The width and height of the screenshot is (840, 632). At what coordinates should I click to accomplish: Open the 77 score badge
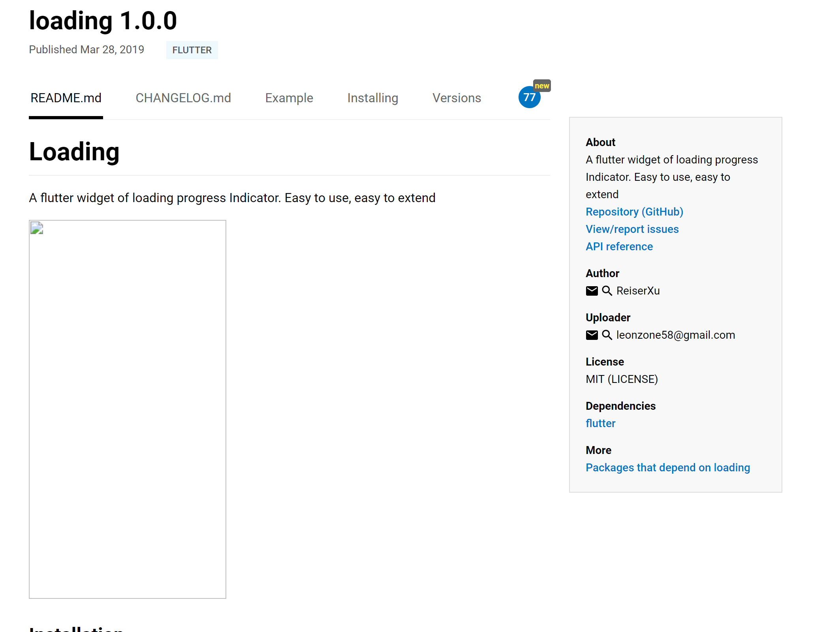tap(529, 97)
